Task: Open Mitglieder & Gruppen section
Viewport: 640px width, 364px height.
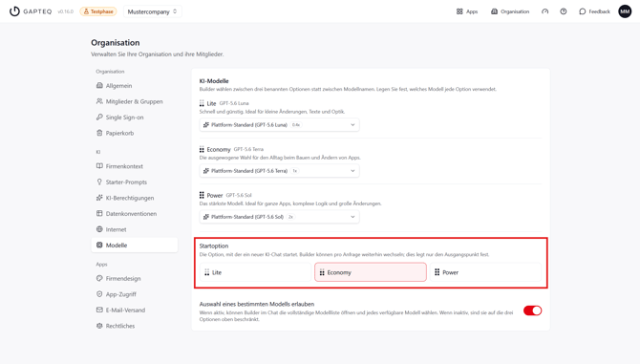Action: click(135, 101)
